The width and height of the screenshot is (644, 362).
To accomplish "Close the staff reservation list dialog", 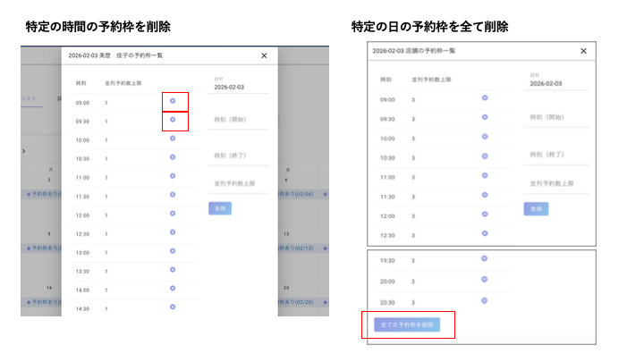I will click(264, 55).
